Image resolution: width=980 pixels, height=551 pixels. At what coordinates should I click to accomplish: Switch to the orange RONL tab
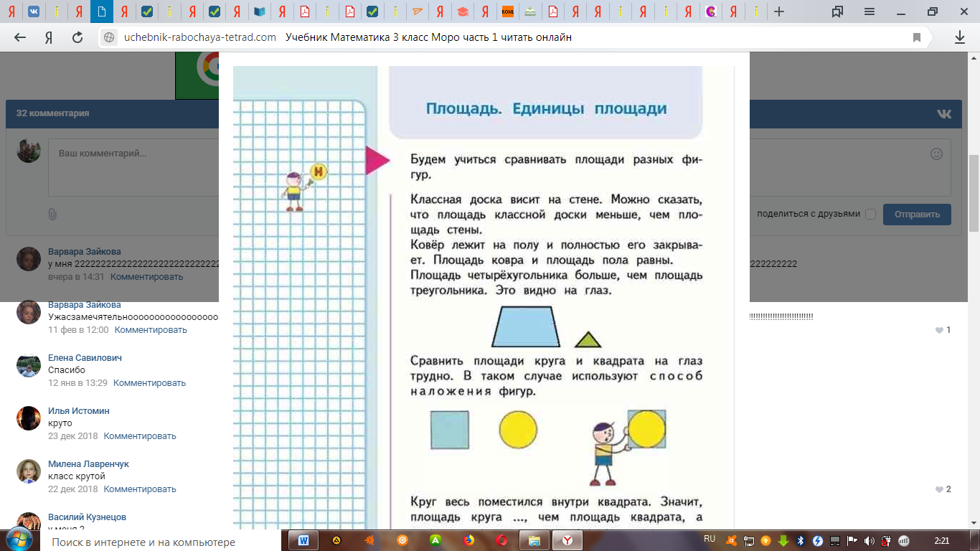point(508,11)
